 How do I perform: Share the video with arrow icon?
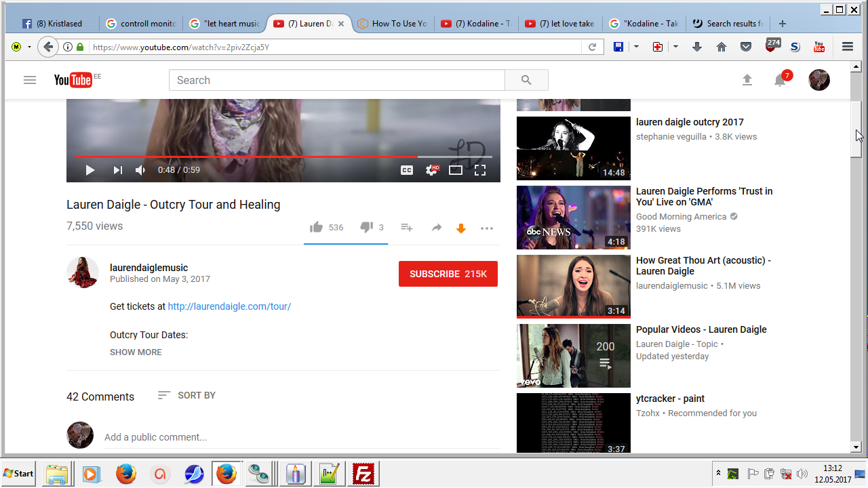437,228
